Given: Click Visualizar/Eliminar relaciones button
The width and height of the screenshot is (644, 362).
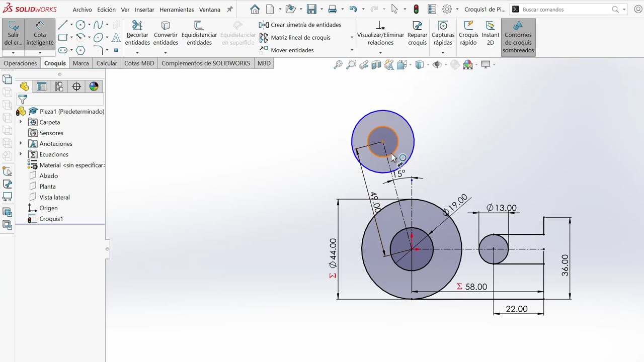Looking at the screenshot, I should tap(380, 34).
